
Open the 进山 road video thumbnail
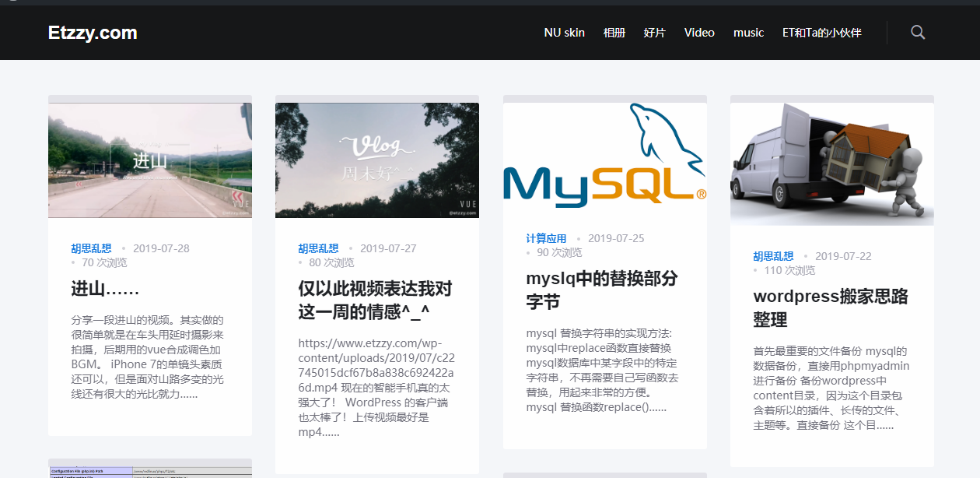click(150, 160)
